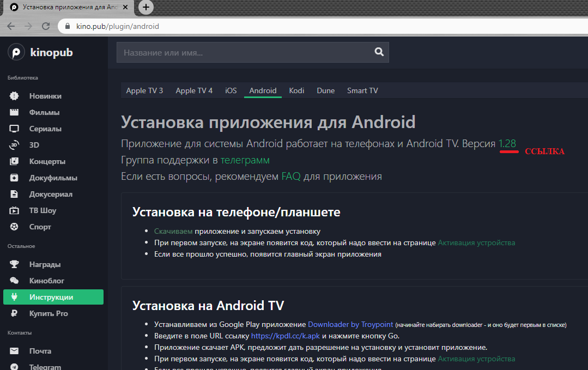The height and width of the screenshot is (370, 588).
Task: Click the Докуфильмы archive icon
Action: [14, 178]
